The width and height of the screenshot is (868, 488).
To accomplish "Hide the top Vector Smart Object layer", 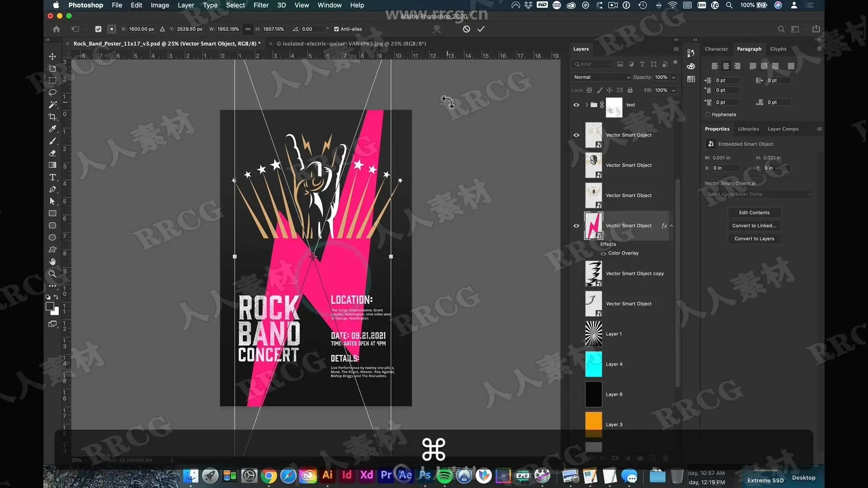I will coord(576,135).
